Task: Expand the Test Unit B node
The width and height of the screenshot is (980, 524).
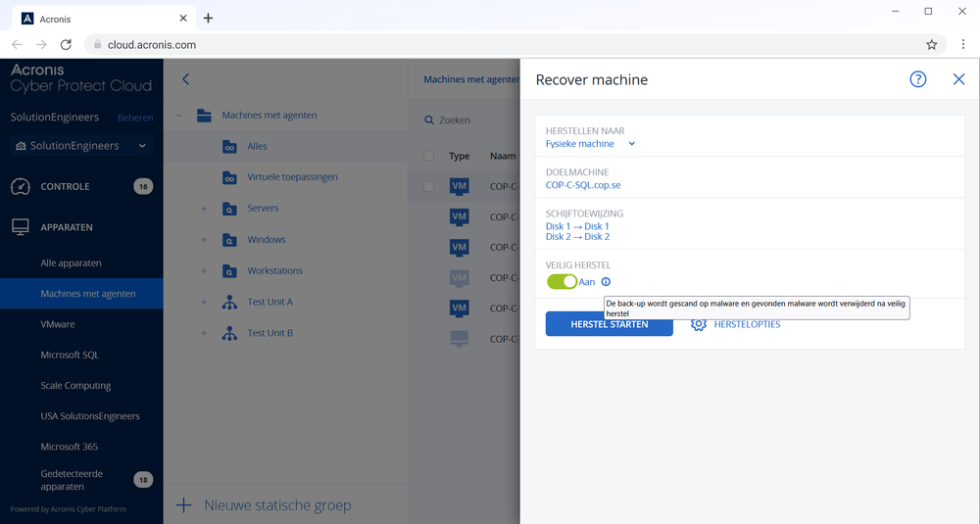Action: (x=204, y=334)
